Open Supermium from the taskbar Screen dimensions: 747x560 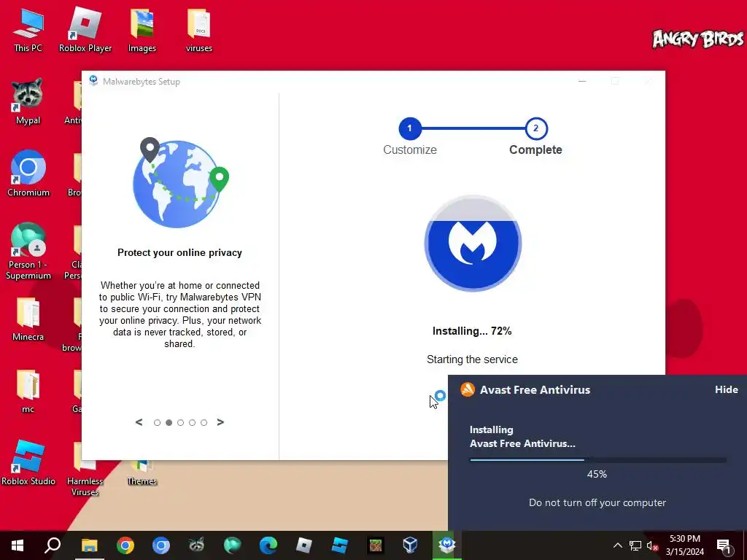point(233,545)
